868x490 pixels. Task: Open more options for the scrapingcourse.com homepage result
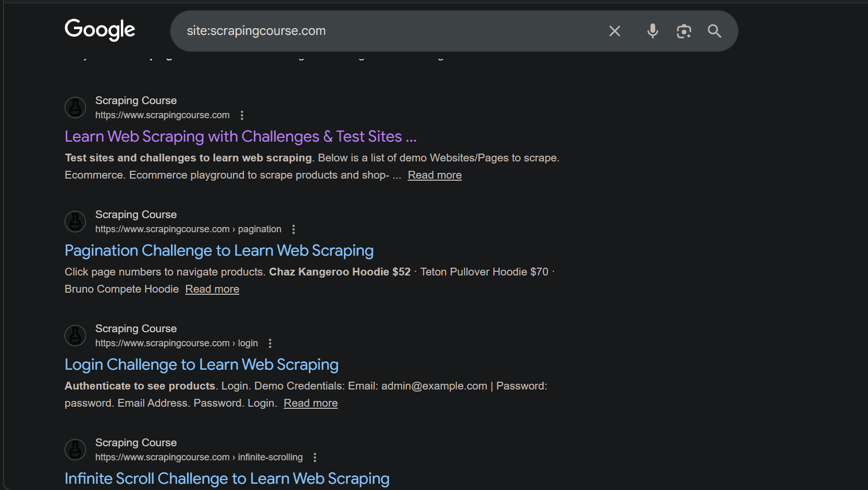[x=242, y=115]
